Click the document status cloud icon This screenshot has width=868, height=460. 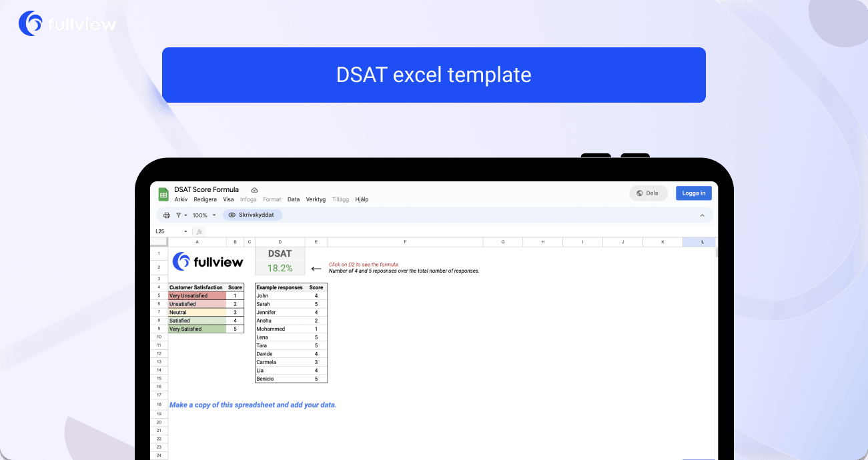pyautogui.click(x=254, y=189)
